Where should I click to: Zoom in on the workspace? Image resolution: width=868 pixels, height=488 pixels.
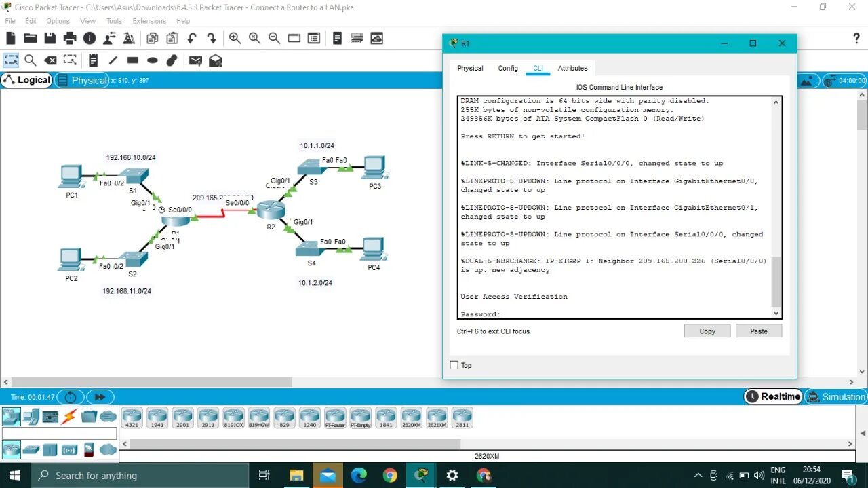coord(235,39)
